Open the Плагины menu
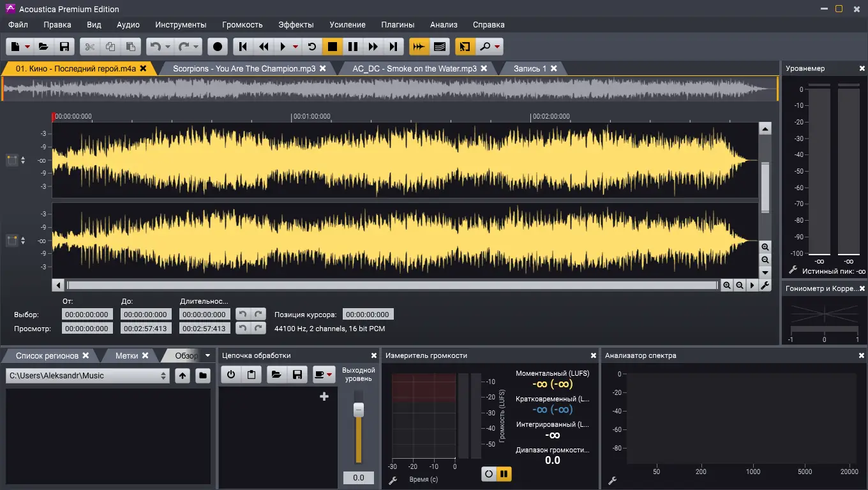This screenshot has width=868, height=490. click(398, 24)
